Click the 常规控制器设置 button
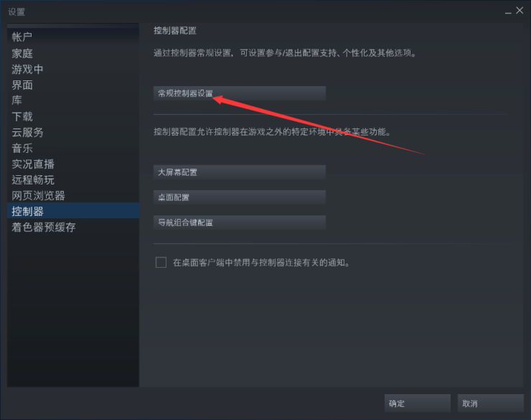Screen dimensions: 531x420 (x=240, y=93)
